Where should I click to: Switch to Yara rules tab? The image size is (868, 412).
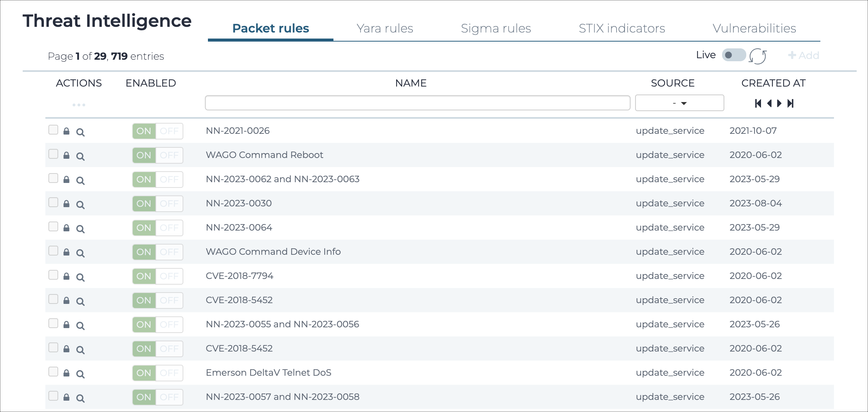pyautogui.click(x=385, y=28)
